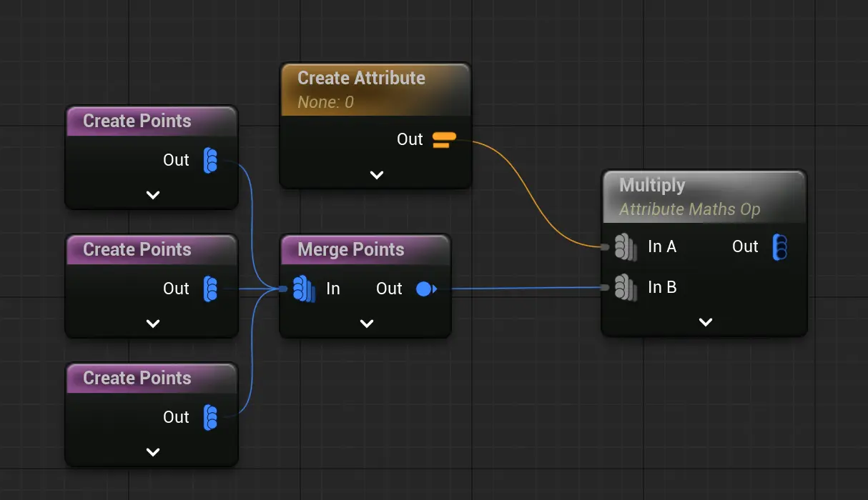Select the Merge Points node title
Viewport: 868px width, 500px height.
pos(350,250)
